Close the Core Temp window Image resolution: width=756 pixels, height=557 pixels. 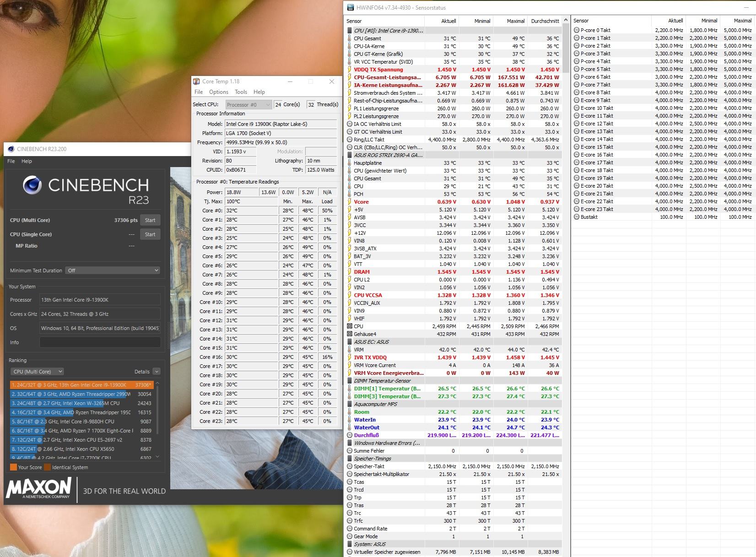click(332, 81)
